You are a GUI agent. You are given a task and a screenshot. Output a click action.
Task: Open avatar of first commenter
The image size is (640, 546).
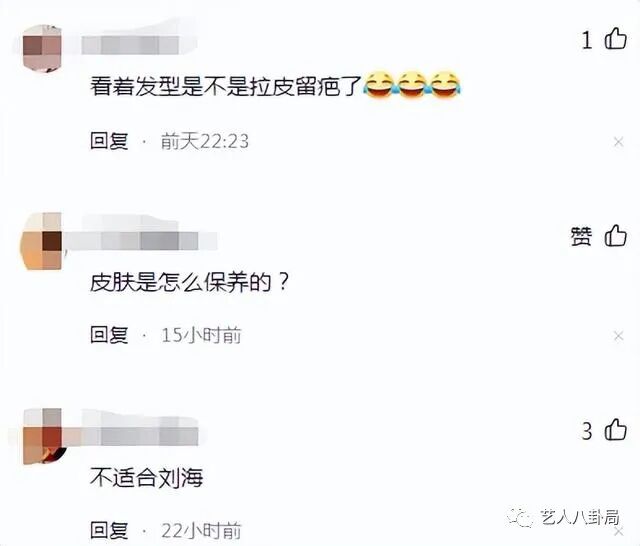tap(42, 48)
